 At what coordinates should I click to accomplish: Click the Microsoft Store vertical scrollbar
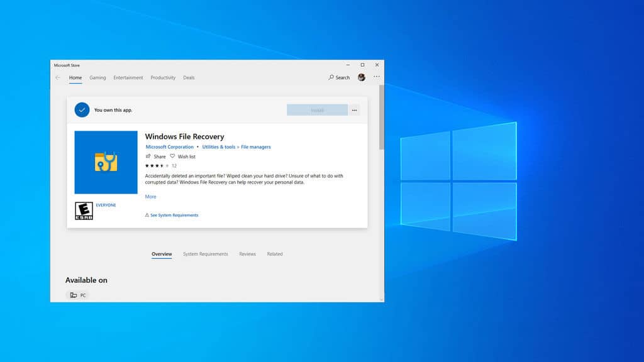tap(382, 118)
